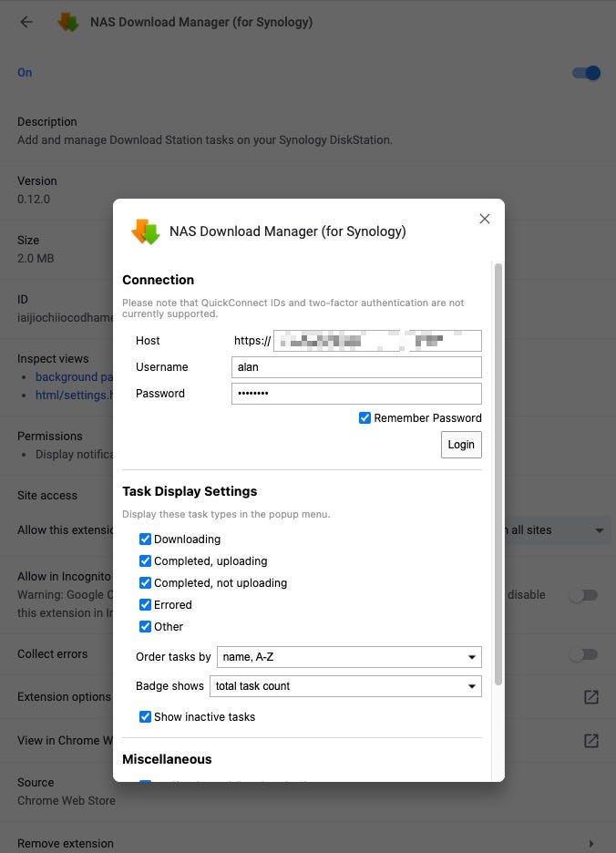The image size is (616, 853).
Task: Open background page inspect link
Action: coord(74,376)
